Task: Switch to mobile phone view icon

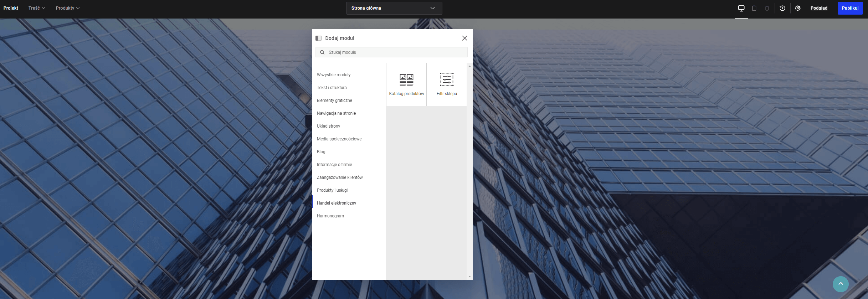Action: (767, 8)
